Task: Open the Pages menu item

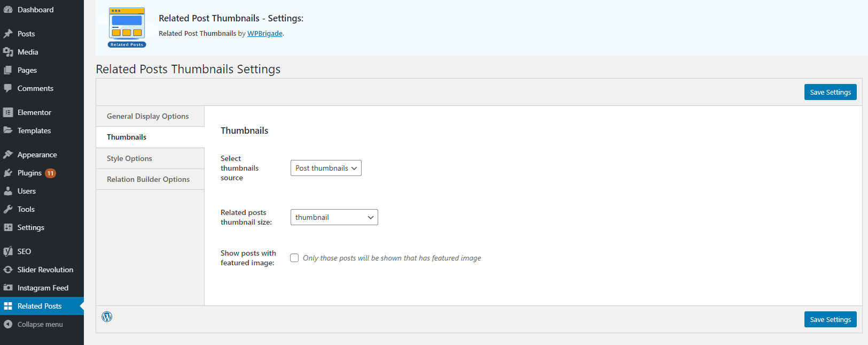Action: coord(42,70)
